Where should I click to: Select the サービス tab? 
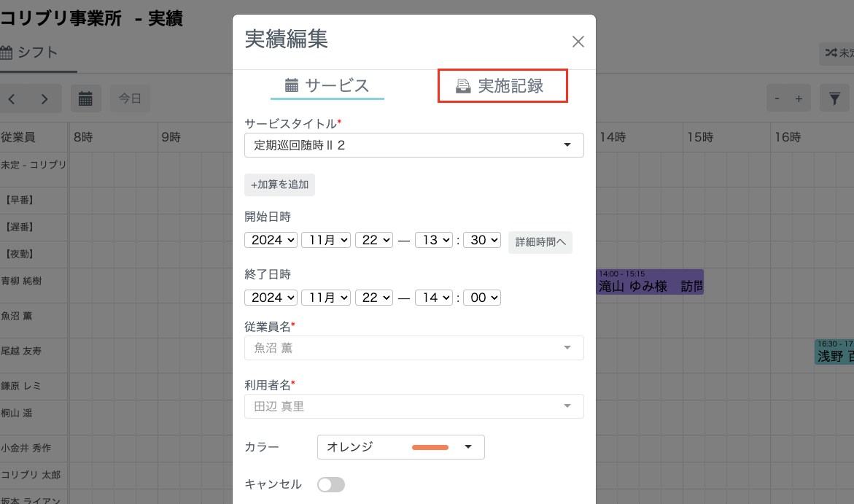pos(327,85)
